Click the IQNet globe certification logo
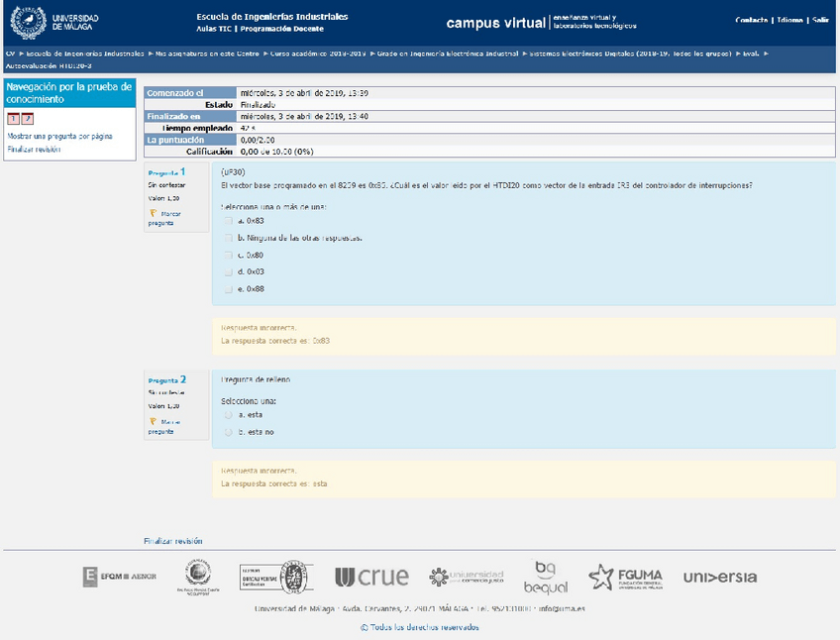The image size is (840, 640). point(198,576)
